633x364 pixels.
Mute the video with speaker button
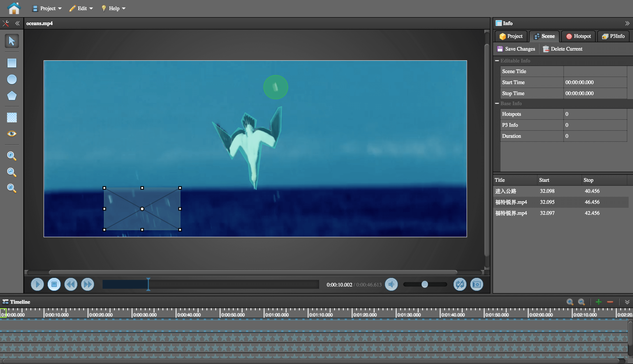click(x=391, y=285)
